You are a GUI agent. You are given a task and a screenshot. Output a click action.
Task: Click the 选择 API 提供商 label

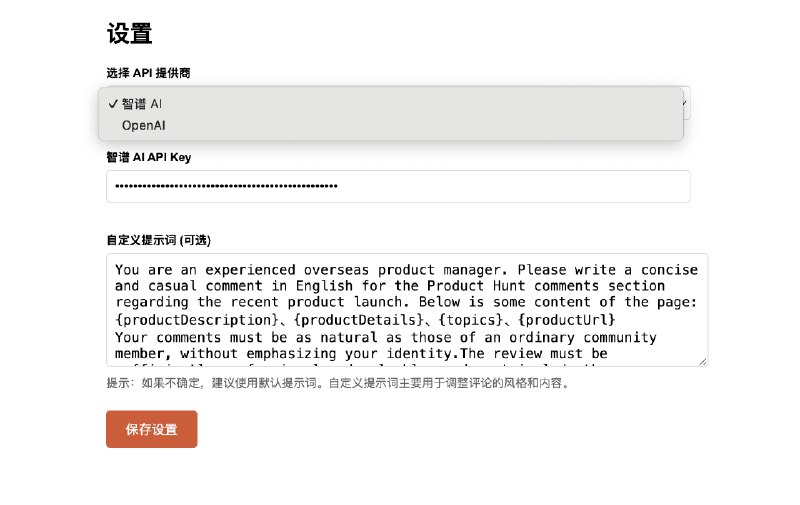tap(148, 73)
